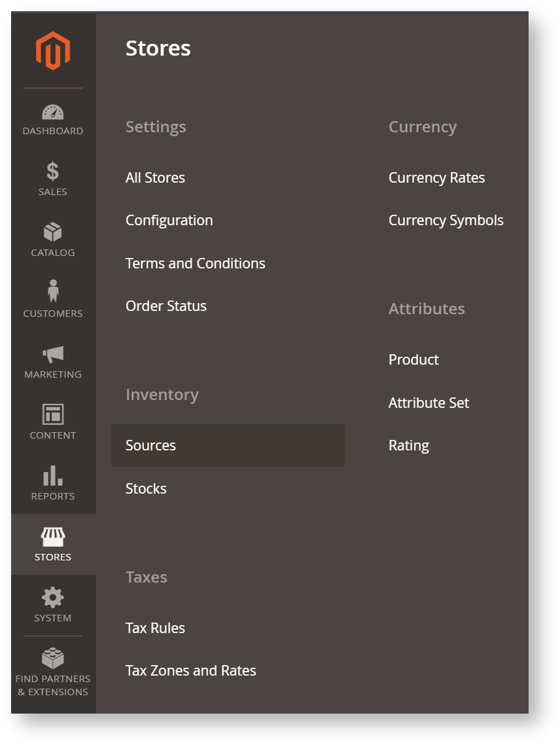Select Attribute Set under Attributes
The image size is (560, 745).
(x=429, y=403)
